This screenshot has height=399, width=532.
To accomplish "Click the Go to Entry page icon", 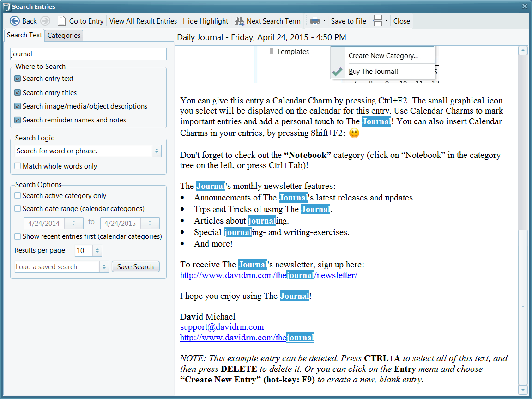I will 61,21.
